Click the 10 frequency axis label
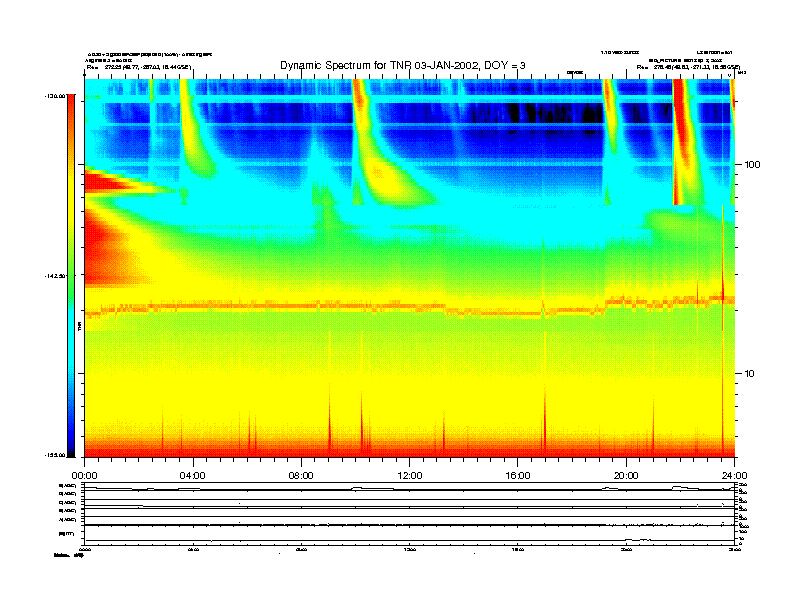The width and height of the screenshot is (792, 612). 749,374
